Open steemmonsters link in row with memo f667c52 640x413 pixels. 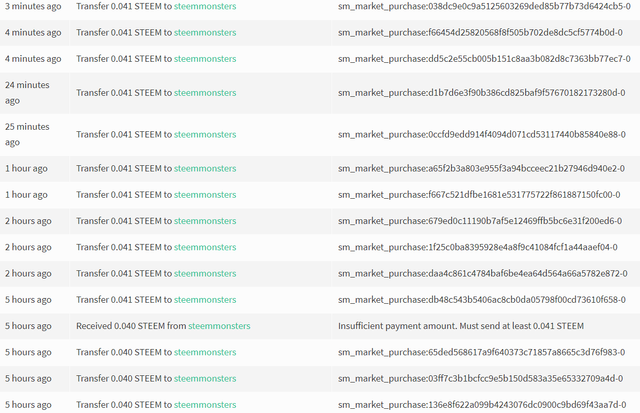(x=205, y=194)
